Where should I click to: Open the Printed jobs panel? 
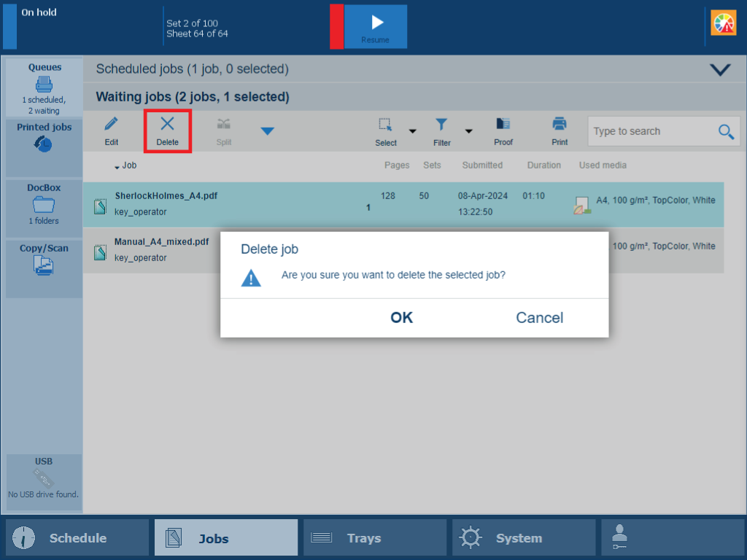point(44,139)
